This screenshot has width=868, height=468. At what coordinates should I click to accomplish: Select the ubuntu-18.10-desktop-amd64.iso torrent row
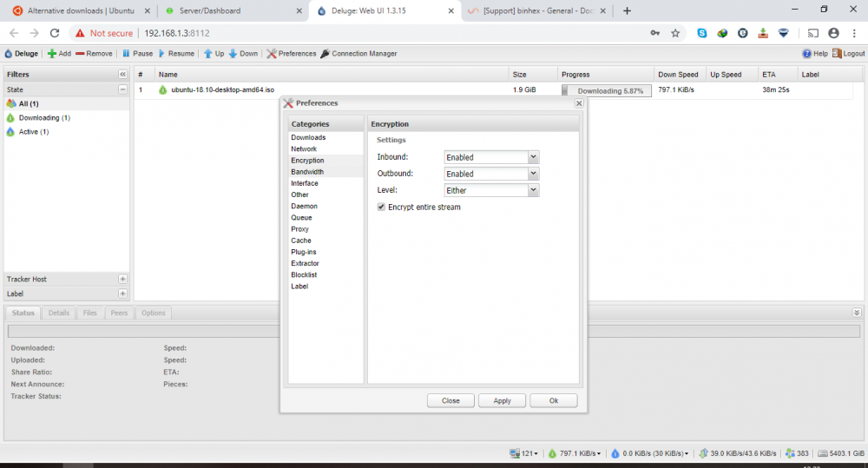pyautogui.click(x=493, y=89)
